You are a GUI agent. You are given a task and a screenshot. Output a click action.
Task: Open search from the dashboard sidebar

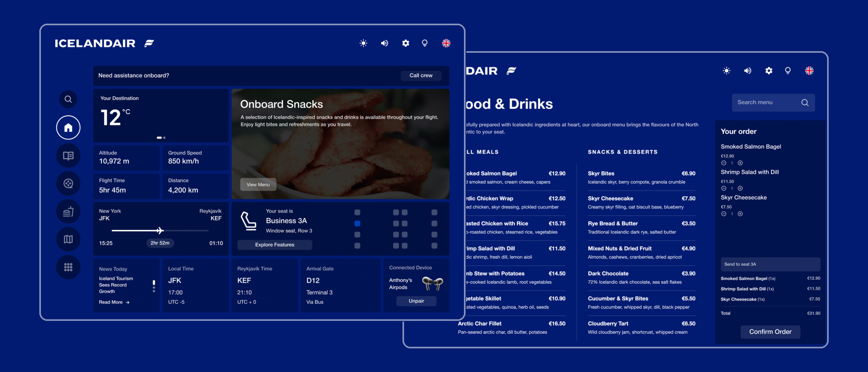68,99
